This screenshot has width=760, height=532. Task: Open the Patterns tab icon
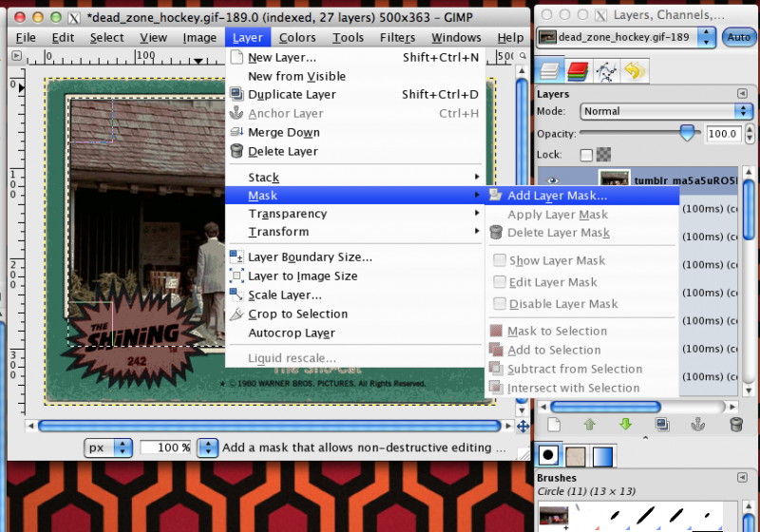click(x=576, y=456)
